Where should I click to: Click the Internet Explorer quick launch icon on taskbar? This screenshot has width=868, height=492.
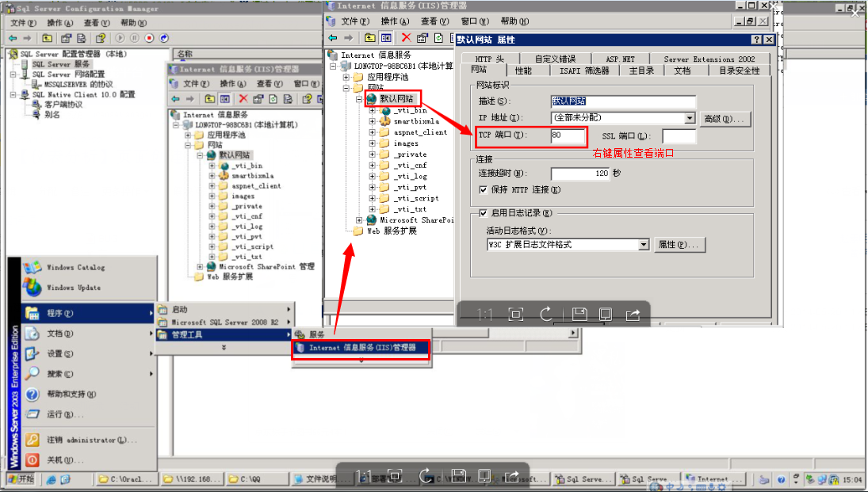click(52, 479)
